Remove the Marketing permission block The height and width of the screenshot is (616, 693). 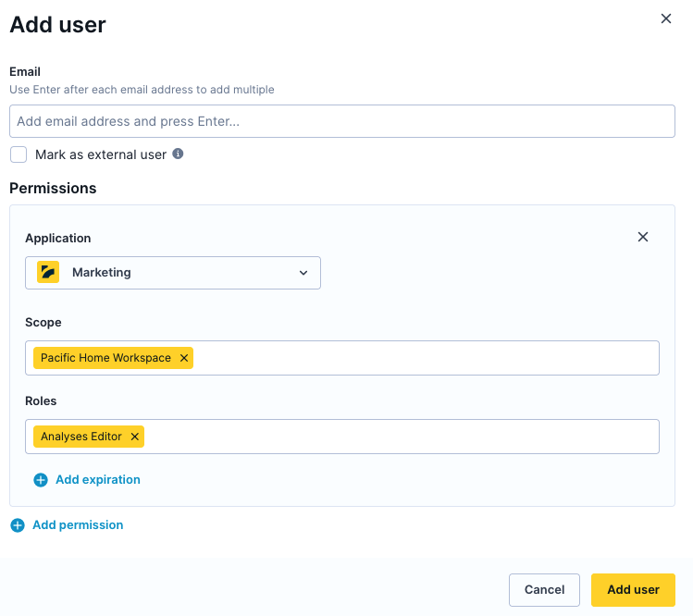point(643,237)
